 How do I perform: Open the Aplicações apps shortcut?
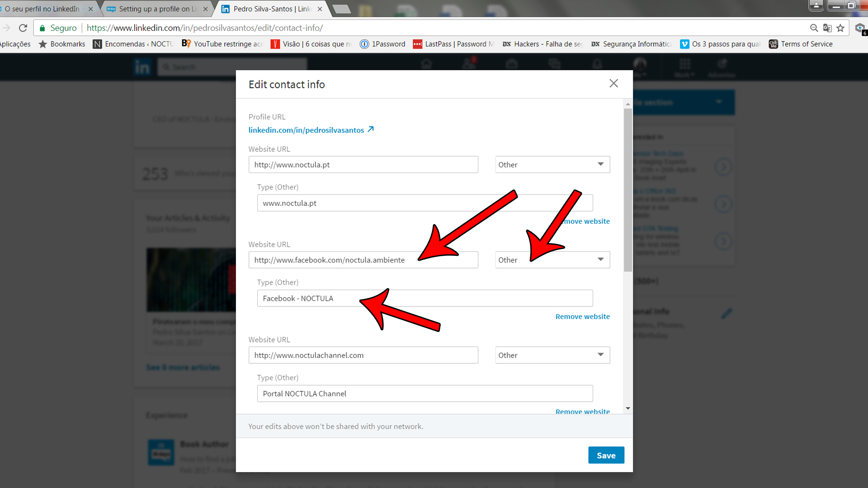click(x=15, y=44)
